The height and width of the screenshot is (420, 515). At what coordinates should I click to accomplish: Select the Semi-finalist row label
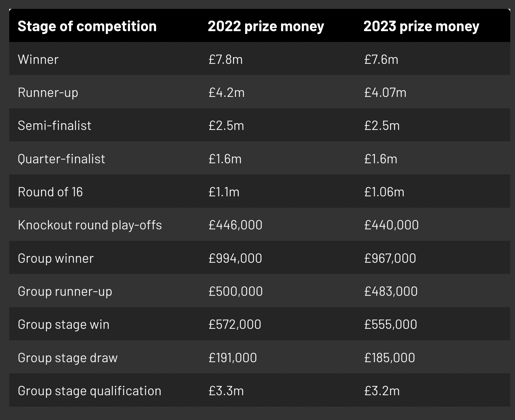(x=54, y=126)
